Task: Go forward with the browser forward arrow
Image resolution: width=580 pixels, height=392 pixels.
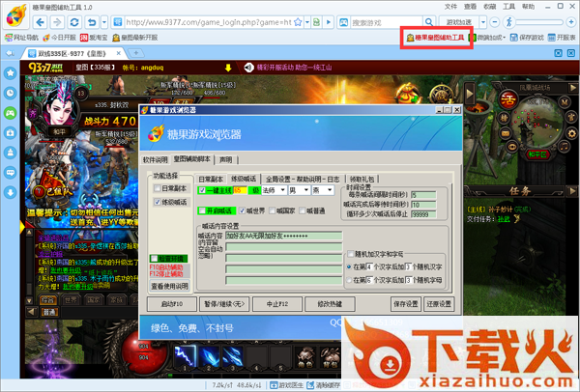Action: [57, 22]
